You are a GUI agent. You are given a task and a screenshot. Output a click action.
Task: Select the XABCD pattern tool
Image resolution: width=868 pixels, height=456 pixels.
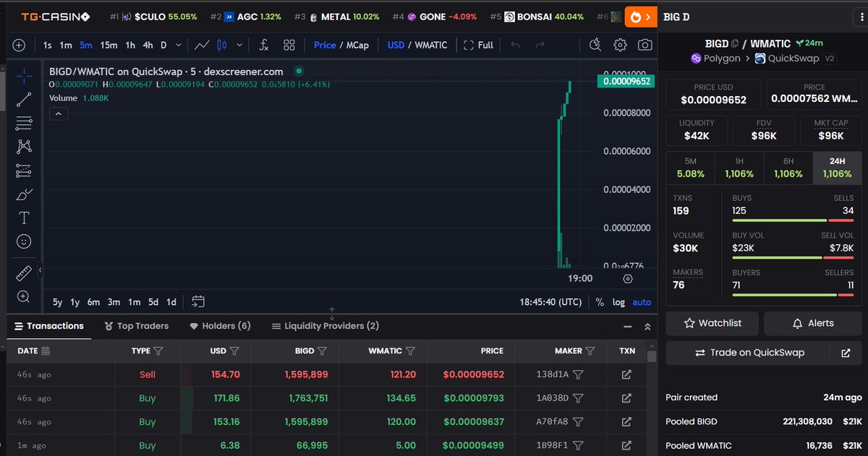click(x=23, y=146)
